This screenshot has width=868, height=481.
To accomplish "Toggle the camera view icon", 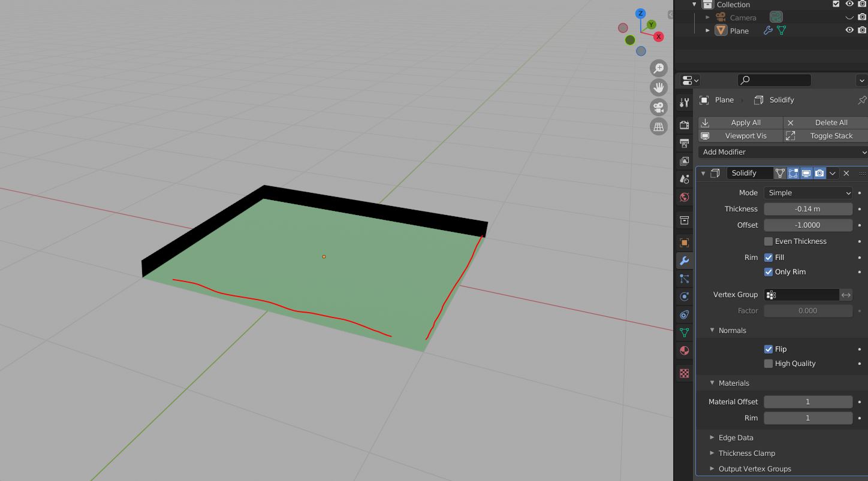I will click(x=659, y=107).
